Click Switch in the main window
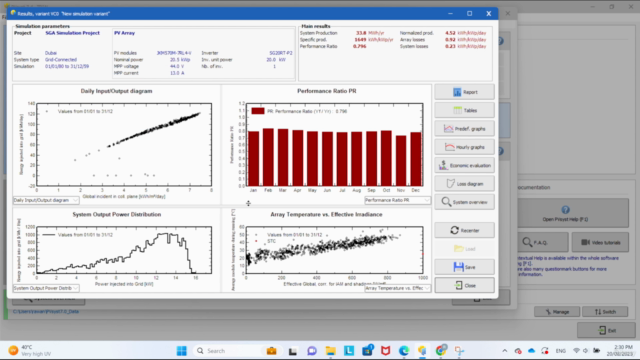This screenshot has width=640, height=360. click(x=605, y=312)
